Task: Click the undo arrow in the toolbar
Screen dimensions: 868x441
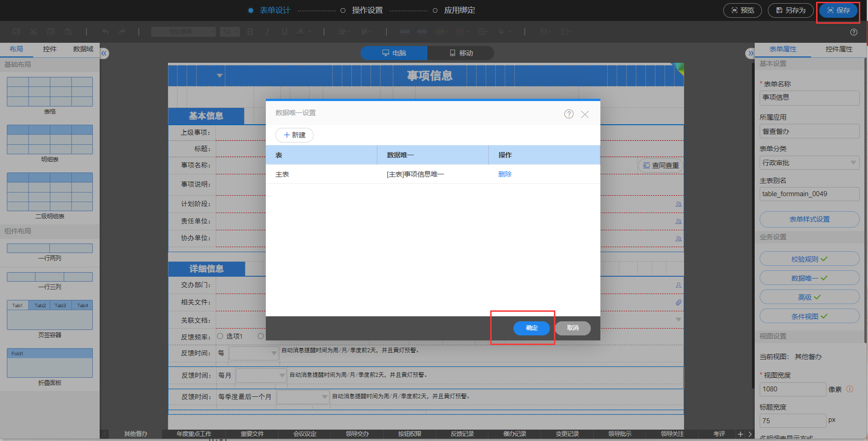Action: [105, 32]
